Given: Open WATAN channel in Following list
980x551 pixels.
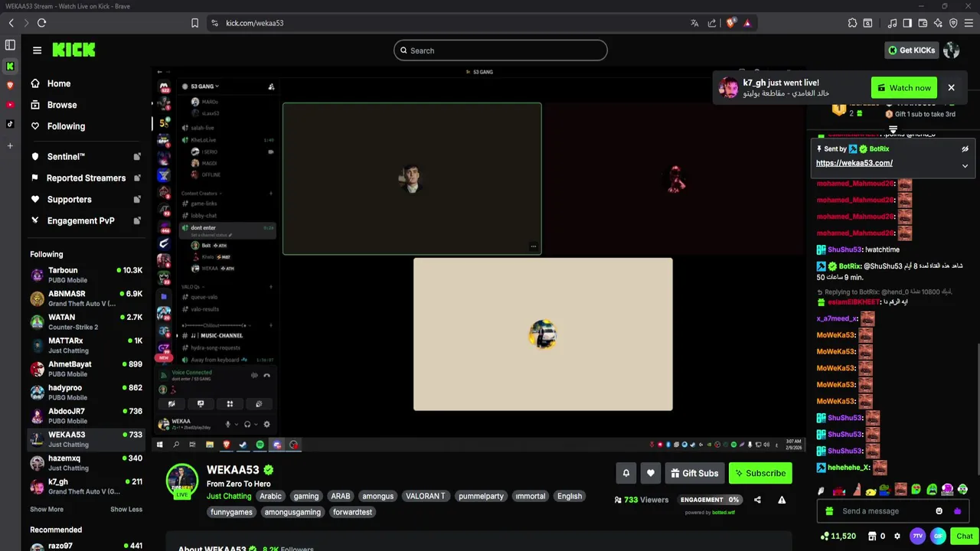Looking at the screenshot, I should [86, 321].
